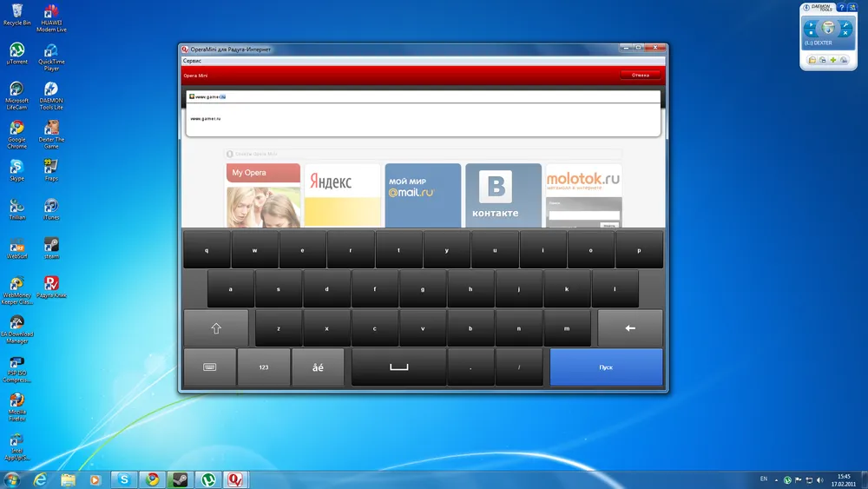This screenshot has height=489, width=868.
Task: Select the Recycle Bin desktop icon
Action: coord(17,15)
